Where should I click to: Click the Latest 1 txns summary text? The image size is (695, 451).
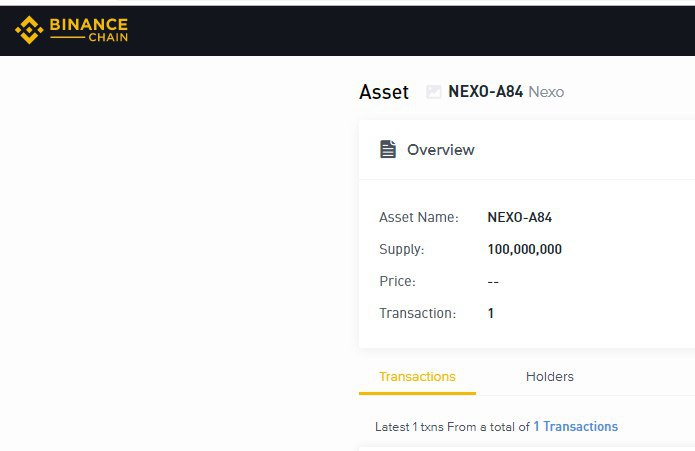coord(452,427)
